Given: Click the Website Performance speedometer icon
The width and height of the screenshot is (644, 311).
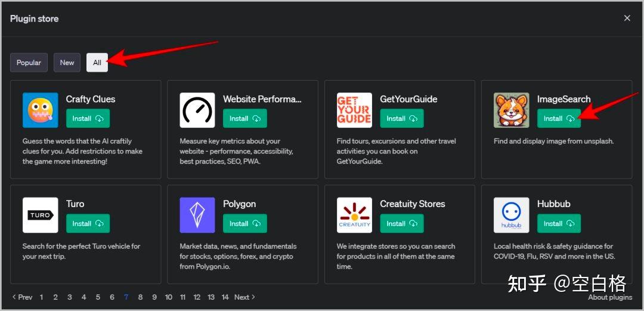Looking at the screenshot, I should [x=197, y=110].
